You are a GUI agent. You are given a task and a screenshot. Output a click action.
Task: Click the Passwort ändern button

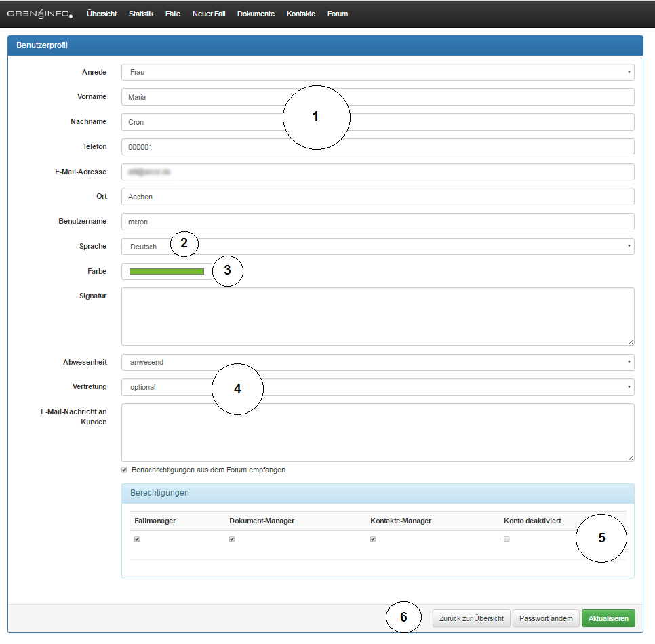pyautogui.click(x=546, y=618)
